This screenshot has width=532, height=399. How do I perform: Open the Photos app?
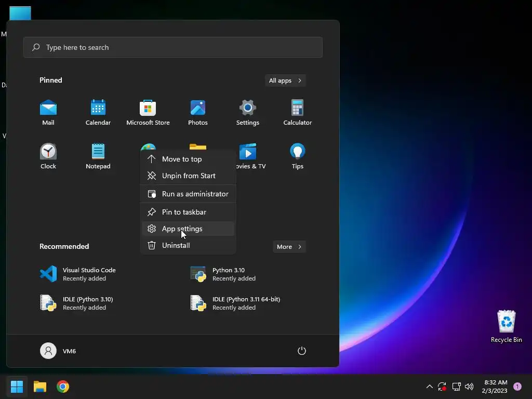click(x=198, y=112)
